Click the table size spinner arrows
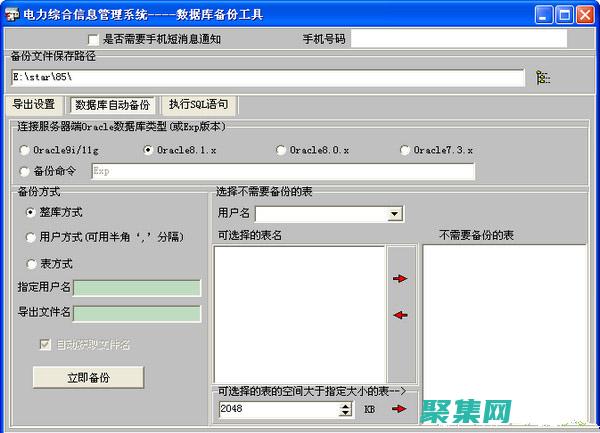The width and height of the screenshot is (600, 433). pyautogui.click(x=346, y=408)
